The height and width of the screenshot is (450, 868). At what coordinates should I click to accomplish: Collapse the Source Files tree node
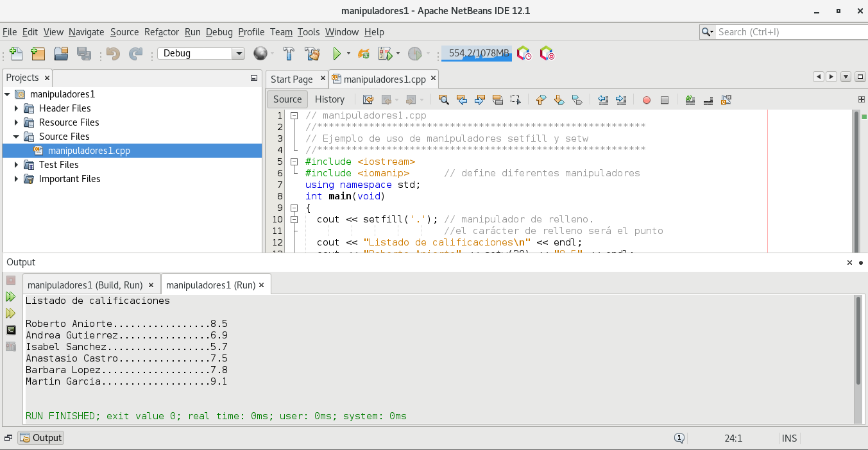coord(17,137)
